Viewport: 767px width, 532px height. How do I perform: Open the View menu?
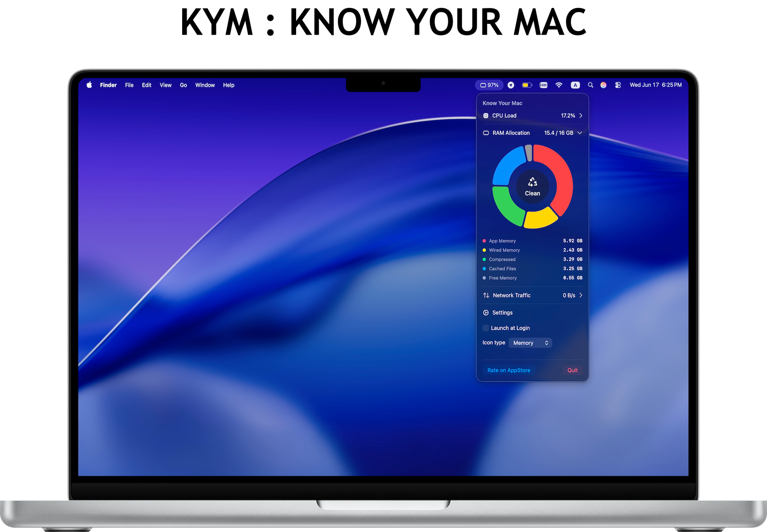(x=166, y=85)
